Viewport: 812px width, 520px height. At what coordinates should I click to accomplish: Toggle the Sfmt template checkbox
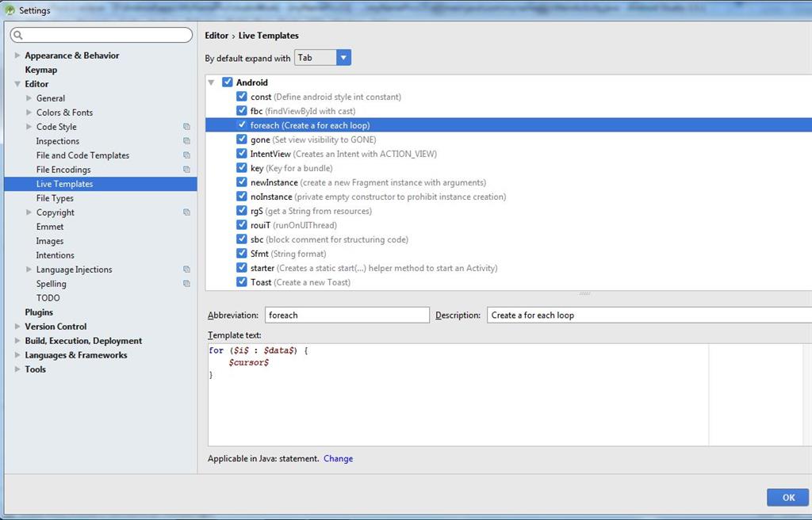click(242, 254)
